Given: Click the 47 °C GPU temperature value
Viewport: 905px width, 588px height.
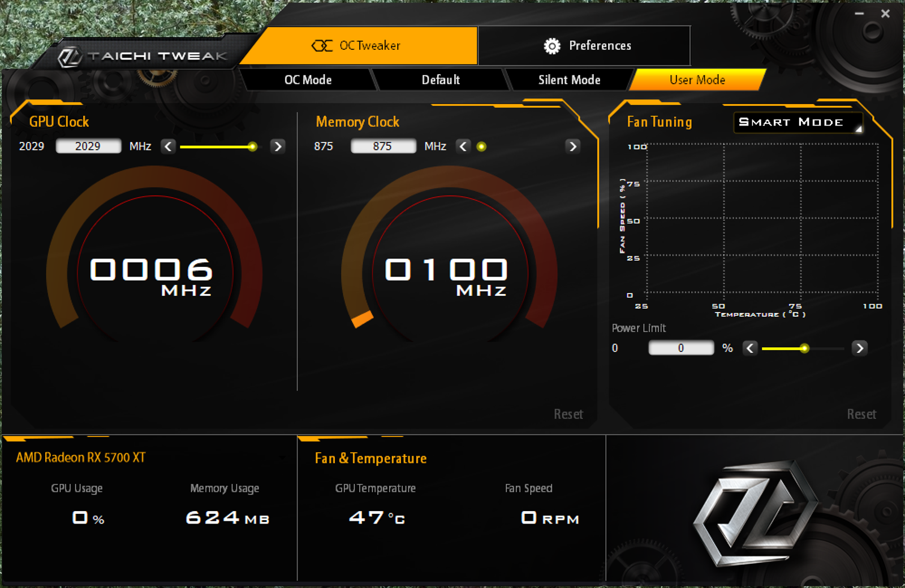Looking at the screenshot, I should (x=377, y=517).
